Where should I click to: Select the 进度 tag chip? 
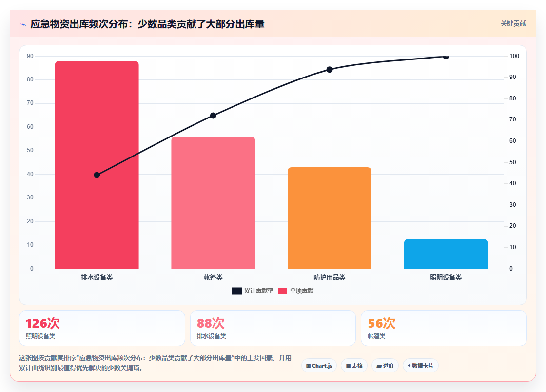coord(385,366)
